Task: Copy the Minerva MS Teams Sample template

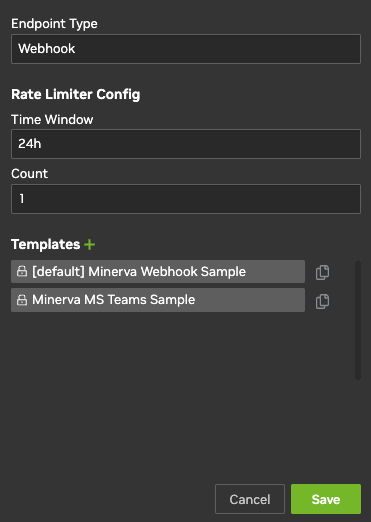Action: 322,301
